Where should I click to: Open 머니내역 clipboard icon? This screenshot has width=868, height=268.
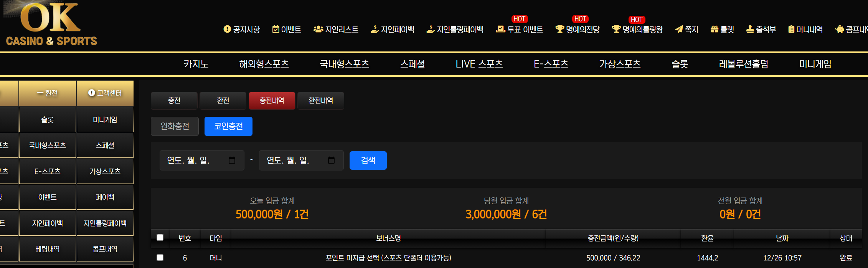click(x=791, y=29)
